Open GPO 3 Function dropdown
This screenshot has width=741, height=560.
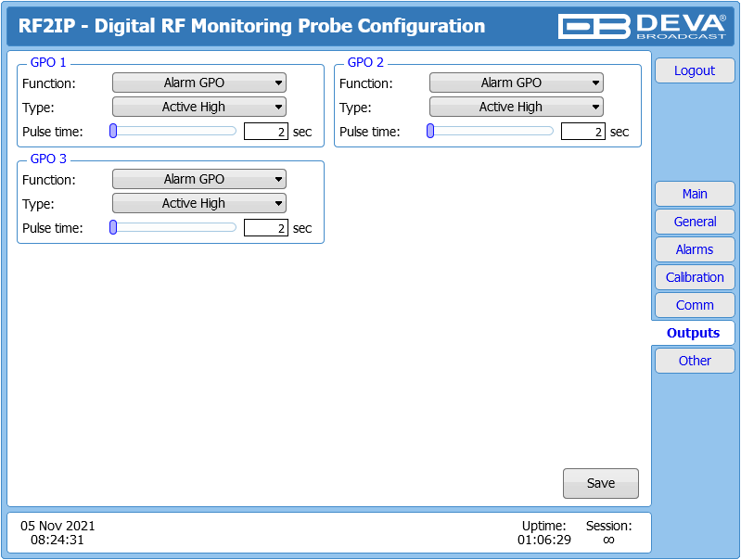(x=198, y=180)
